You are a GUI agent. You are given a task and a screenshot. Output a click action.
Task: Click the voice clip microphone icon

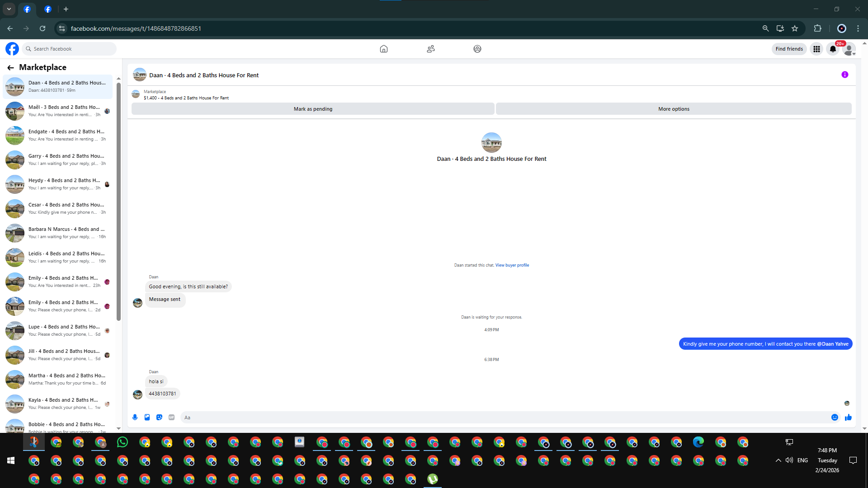pos(135,418)
